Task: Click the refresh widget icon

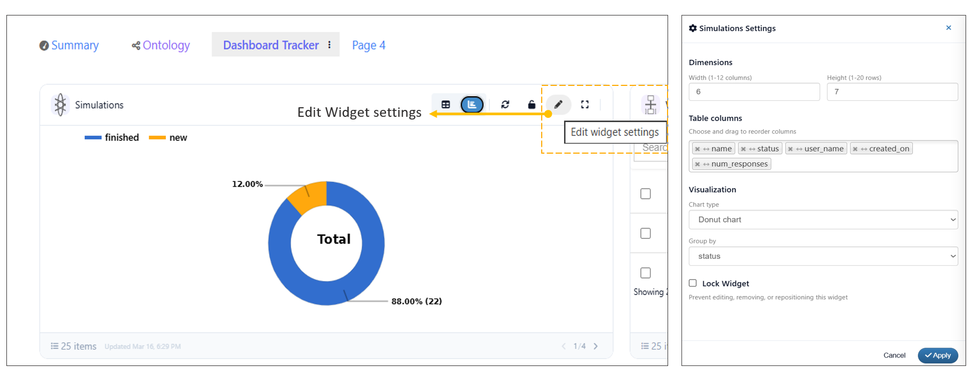Action: point(505,105)
